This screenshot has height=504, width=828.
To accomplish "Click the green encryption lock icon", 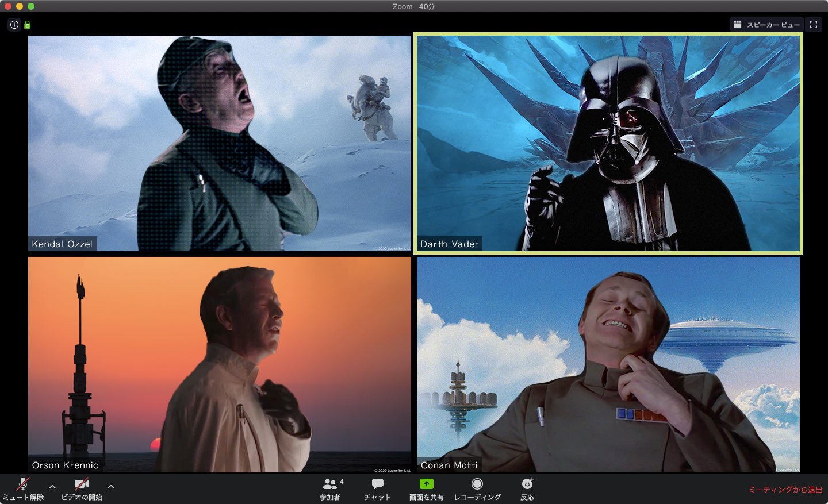I will [27, 25].
